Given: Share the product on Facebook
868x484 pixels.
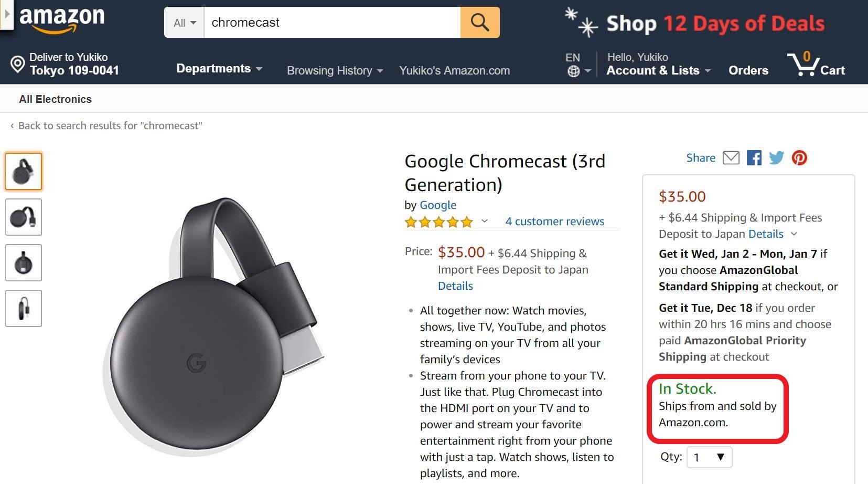Looking at the screenshot, I should [x=754, y=157].
